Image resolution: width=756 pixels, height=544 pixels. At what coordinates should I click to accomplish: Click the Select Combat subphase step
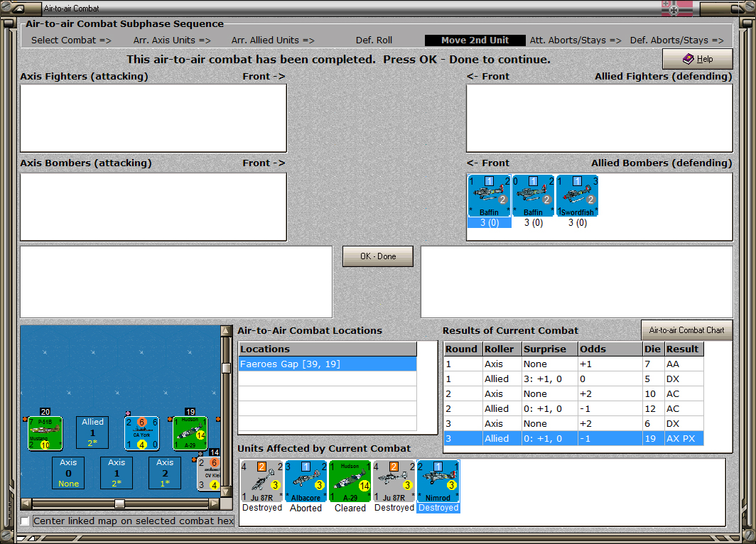click(71, 40)
